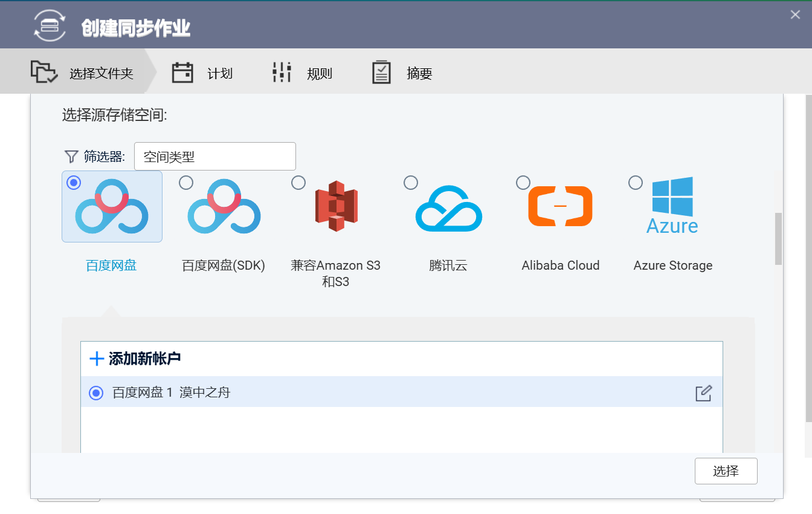The image size is (812, 514).
Task: Pick the Tencent Cloud logo
Action: click(x=448, y=209)
